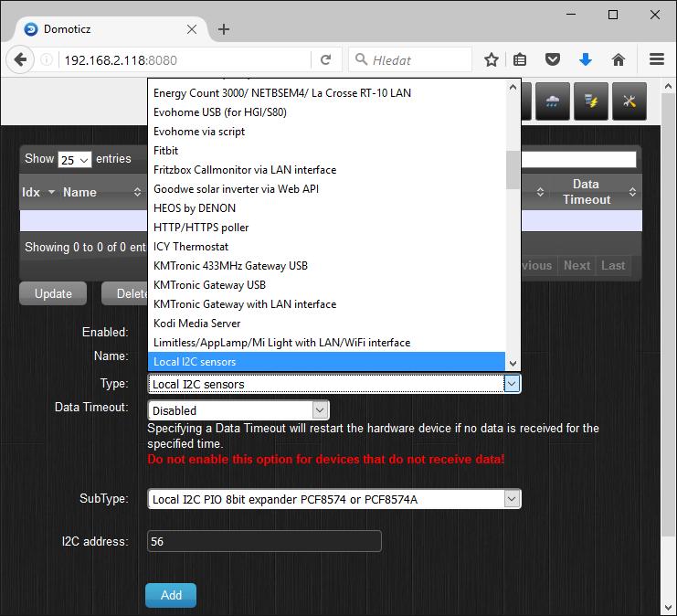Open the browser hamburger menu
The width and height of the screenshot is (677, 616).
[657, 59]
